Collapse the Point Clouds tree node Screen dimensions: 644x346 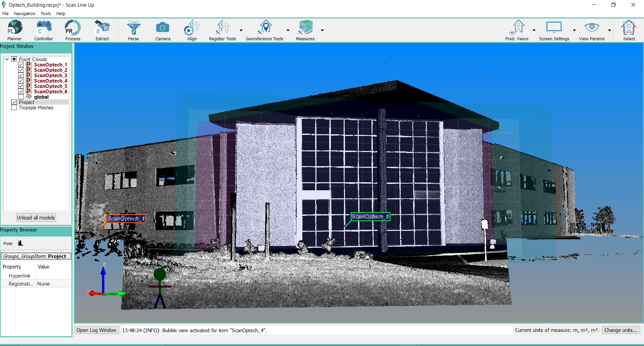pyautogui.click(x=7, y=59)
